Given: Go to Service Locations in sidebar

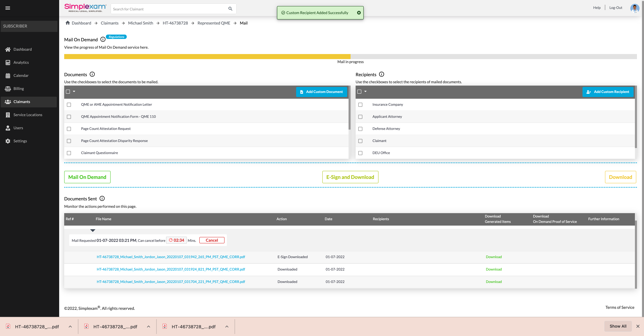Looking at the screenshot, I should click(28, 115).
